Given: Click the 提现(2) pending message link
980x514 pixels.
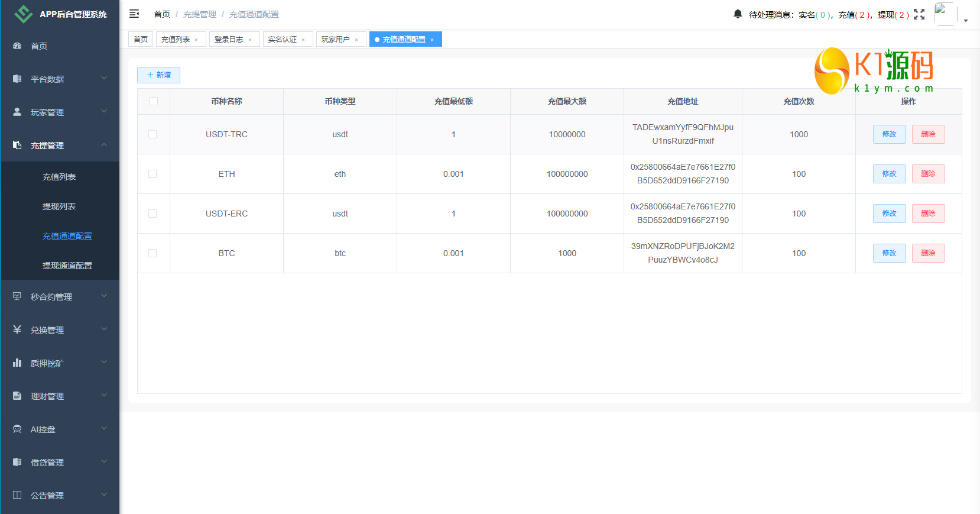Looking at the screenshot, I should 894,15.
